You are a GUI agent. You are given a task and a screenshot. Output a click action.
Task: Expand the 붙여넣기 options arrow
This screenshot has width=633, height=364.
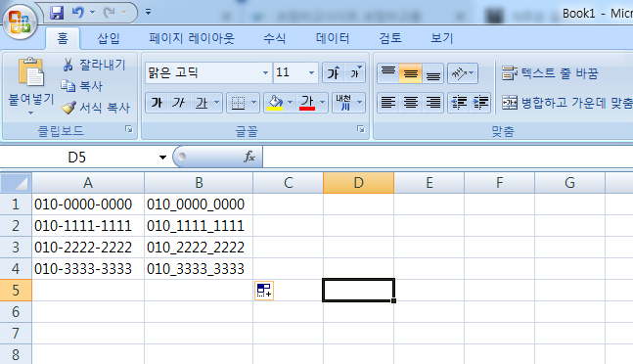point(31,114)
